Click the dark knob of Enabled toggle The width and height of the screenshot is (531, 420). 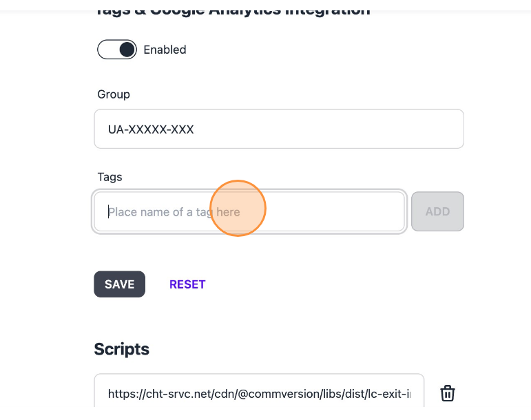pos(127,50)
